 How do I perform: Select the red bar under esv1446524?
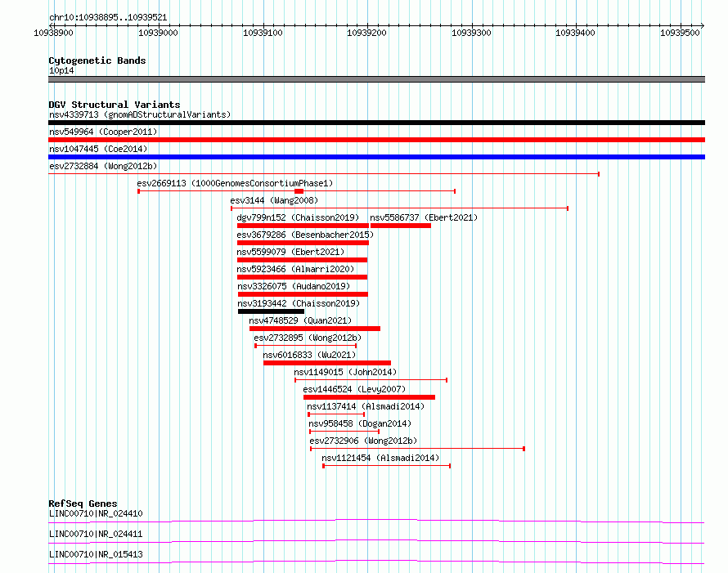click(x=369, y=397)
